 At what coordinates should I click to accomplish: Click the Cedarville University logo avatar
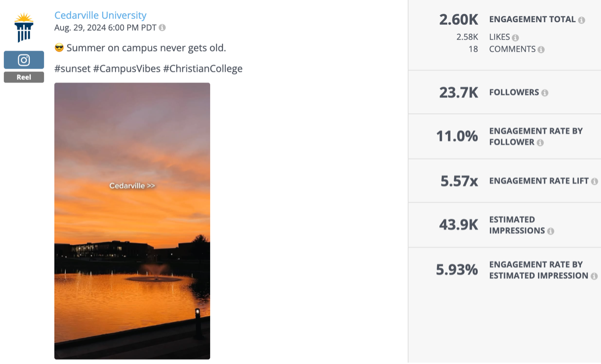click(x=24, y=28)
